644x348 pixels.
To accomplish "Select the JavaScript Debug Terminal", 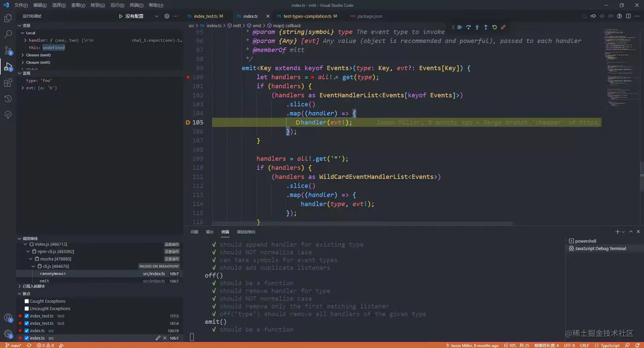I will click(x=600, y=248).
